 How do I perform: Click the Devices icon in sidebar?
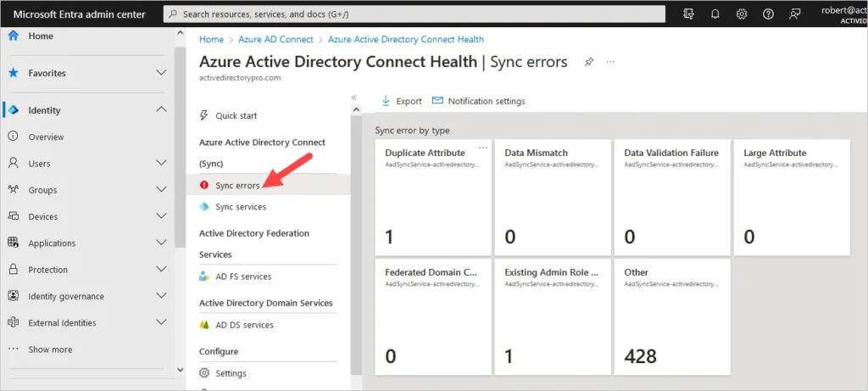point(14,216)
